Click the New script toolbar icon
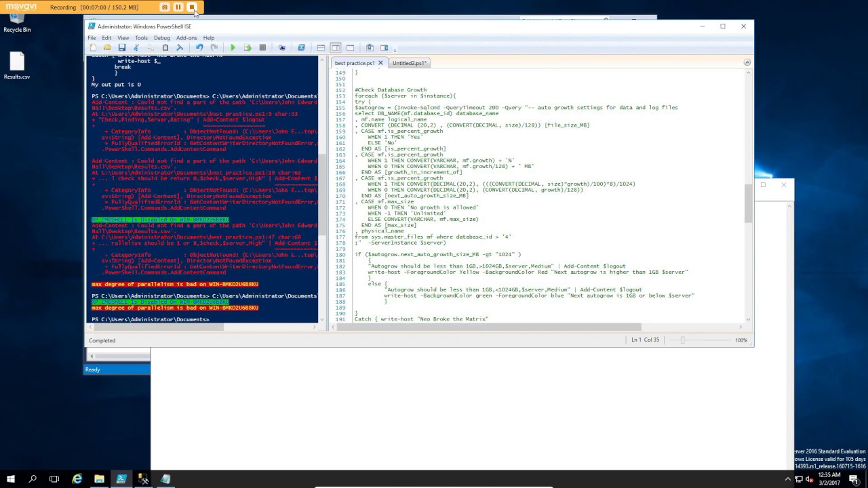Image resolution: width=868 pixels, height=488 pixels. (x=93, y=47)
